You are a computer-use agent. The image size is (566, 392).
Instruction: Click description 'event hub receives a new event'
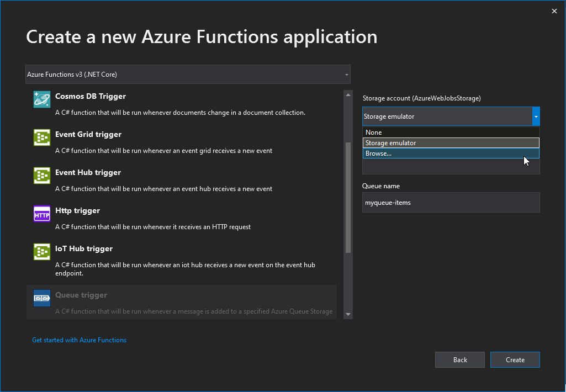pos(164,189)
